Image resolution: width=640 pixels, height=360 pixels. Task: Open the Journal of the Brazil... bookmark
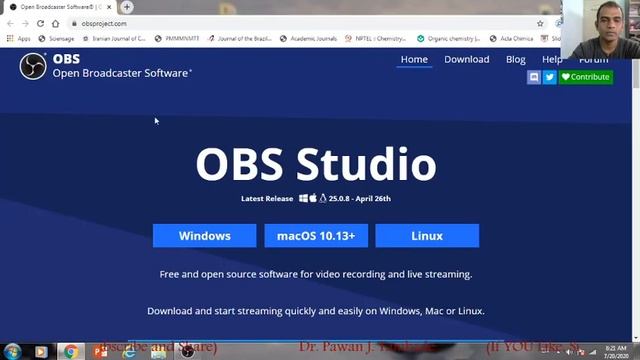click(x=240, y=38)
